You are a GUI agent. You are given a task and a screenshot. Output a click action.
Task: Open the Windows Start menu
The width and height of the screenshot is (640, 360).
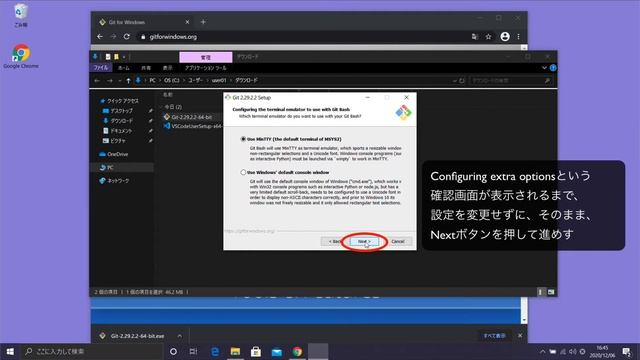[10, 351]
